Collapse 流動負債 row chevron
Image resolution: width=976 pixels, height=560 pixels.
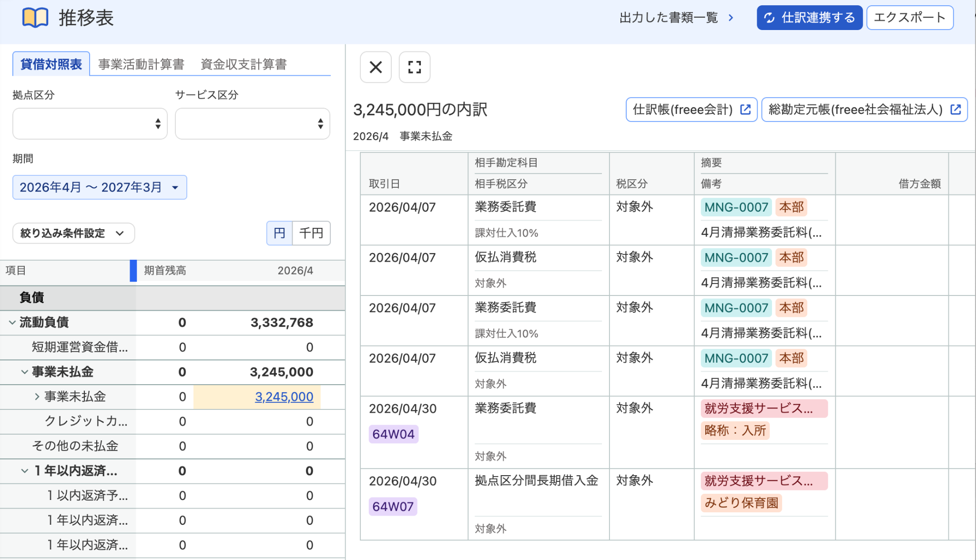[12, 323]
